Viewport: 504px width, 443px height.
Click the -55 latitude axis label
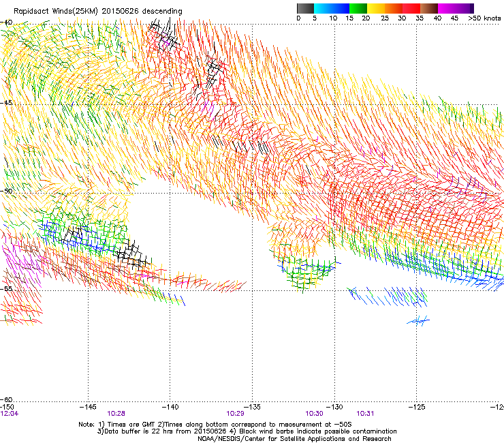(x=6, y=288)
